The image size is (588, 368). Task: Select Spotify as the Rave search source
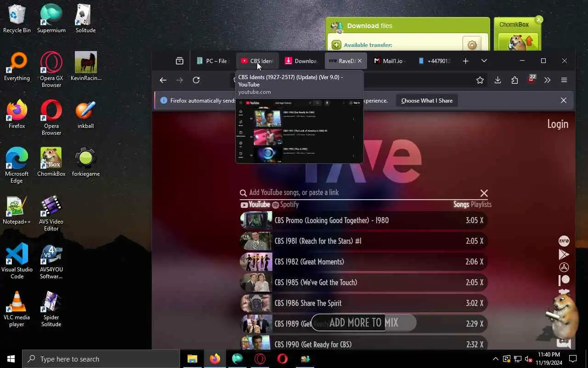coord(285,205)
